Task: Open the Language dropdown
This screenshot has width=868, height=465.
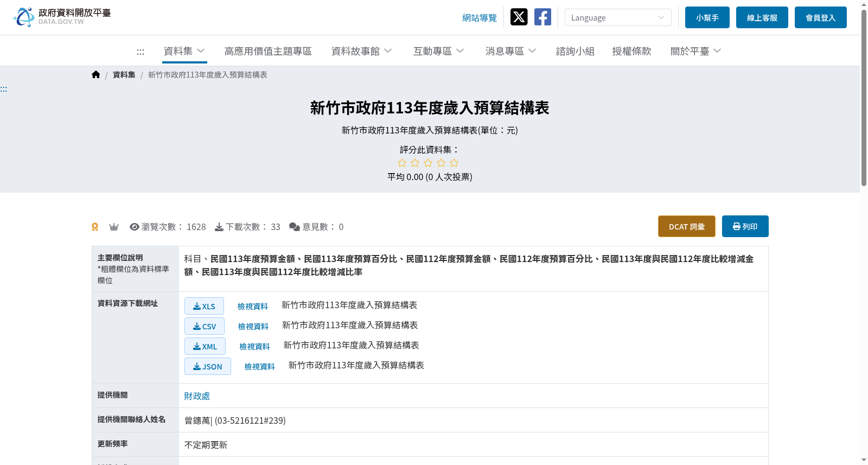Action: click(618, 17)
